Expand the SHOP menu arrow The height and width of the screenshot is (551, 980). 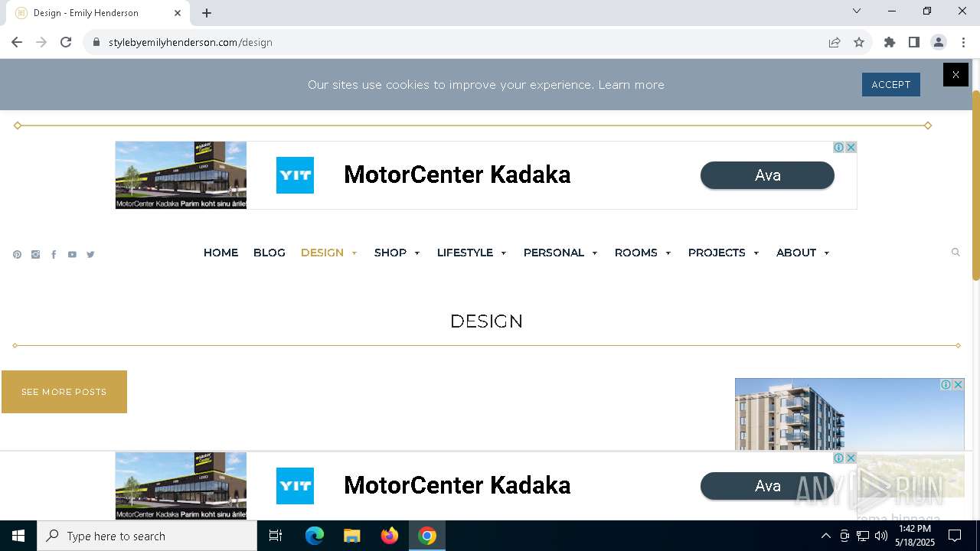point(417,253)
